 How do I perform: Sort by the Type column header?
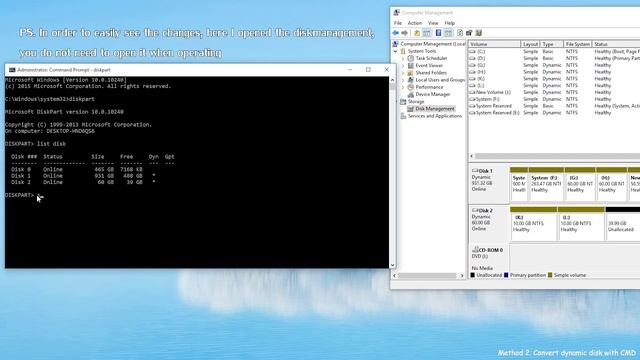[552, 44]
